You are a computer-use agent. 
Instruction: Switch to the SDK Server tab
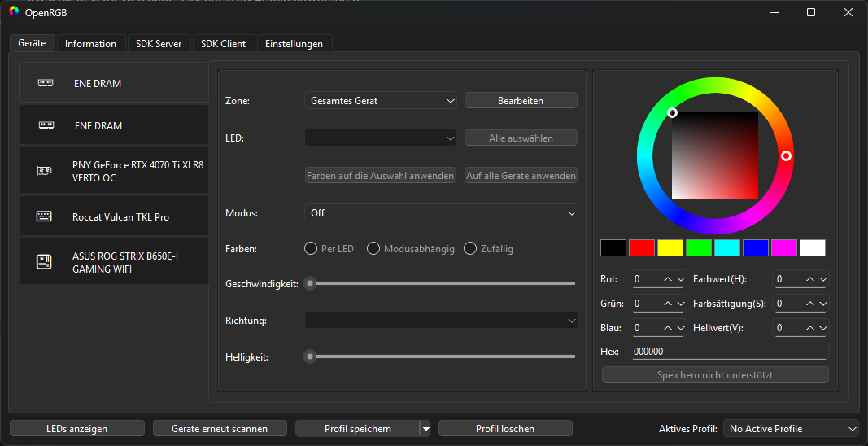coord(159,44)
